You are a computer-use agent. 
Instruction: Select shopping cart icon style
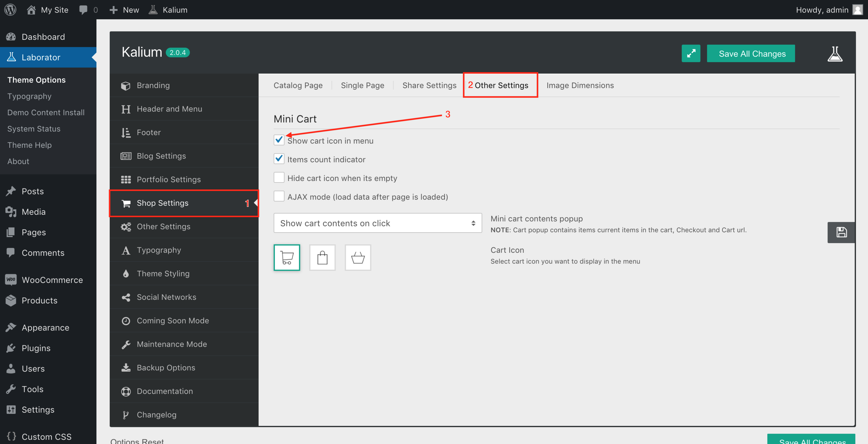click(x=287, y=258)
